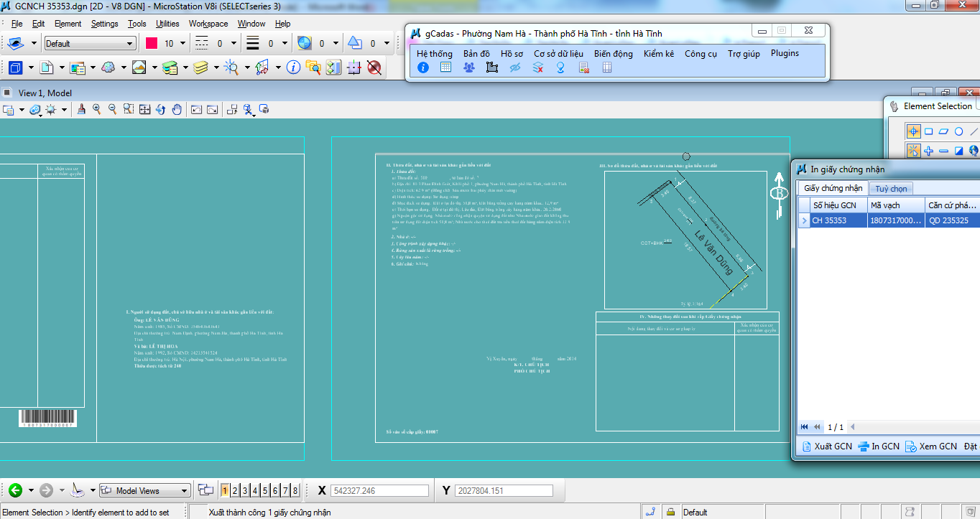
Task: Toggle view number 1 button
Action: (225, 490)
